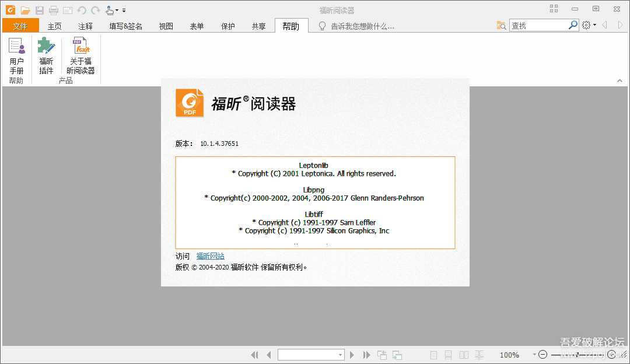Viewport: 630px width, 364px height.
Task: Click the 查找 search input field
Action: (x=538, y=26)
